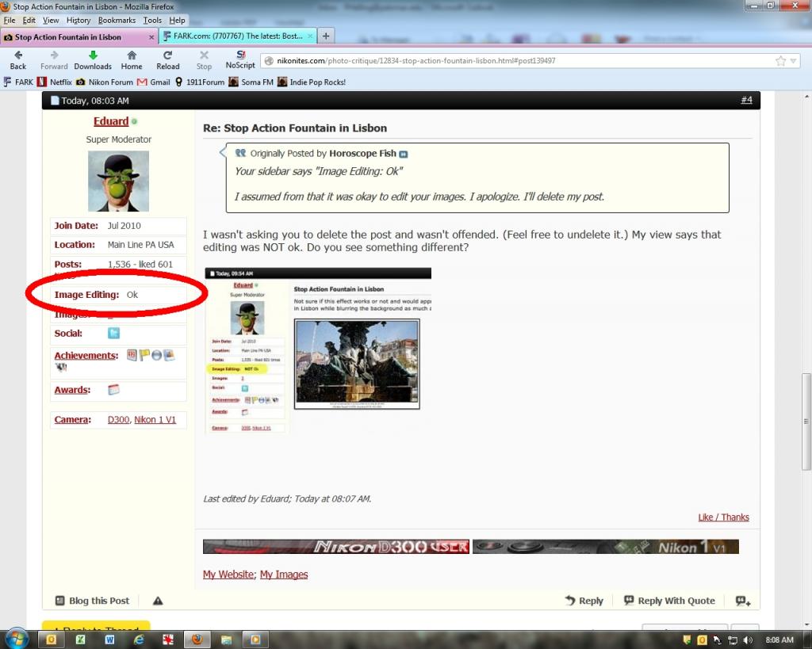View original post arrow next to Horoscope Fish
Image resolution: width=812 pixels, height=649 pixels.
404,154
